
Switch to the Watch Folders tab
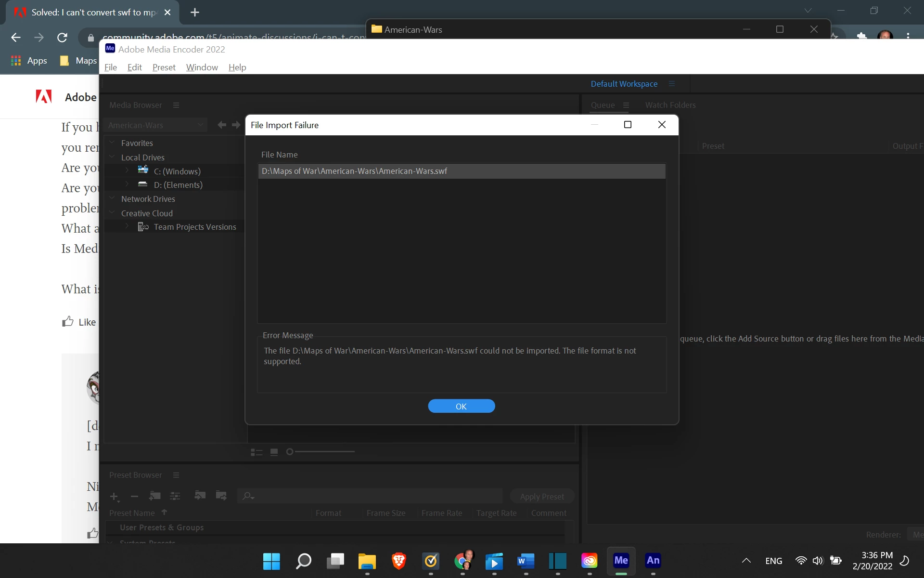(x=670, y=105)
